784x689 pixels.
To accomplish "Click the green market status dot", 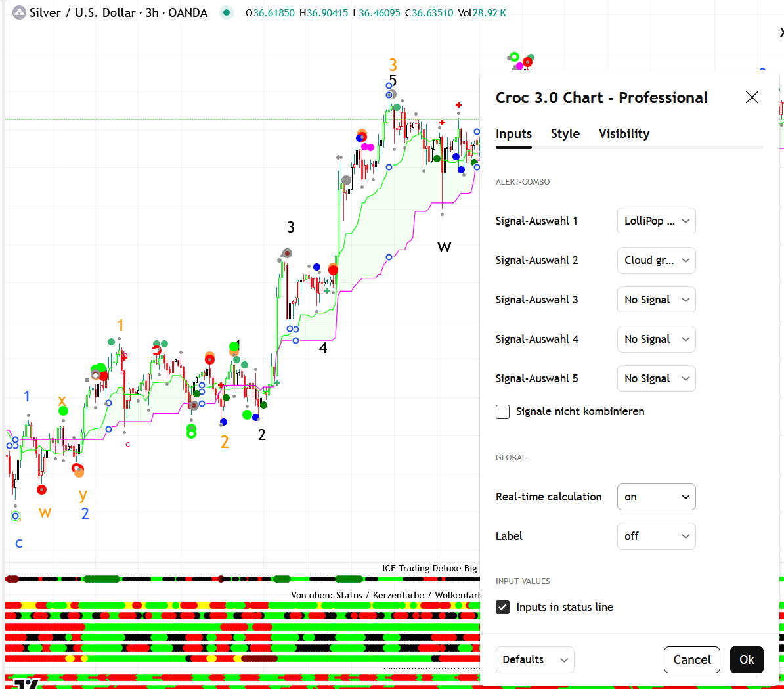I will (x=227, y=12).
